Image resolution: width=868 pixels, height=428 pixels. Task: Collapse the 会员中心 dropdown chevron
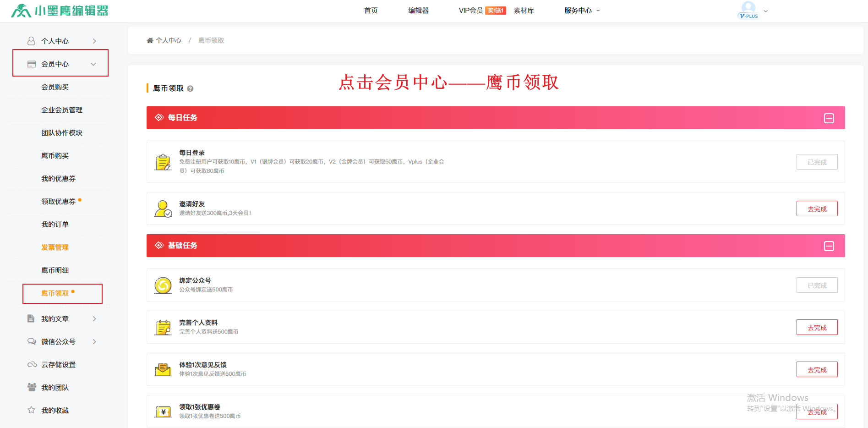coord(93,64)
